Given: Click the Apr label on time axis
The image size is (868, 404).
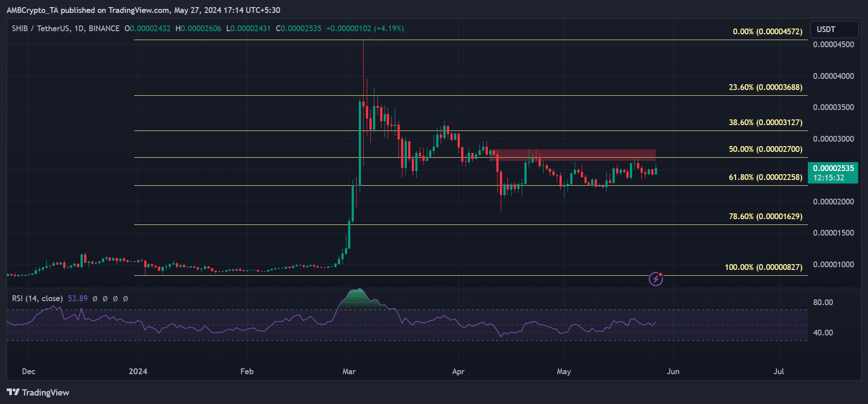Looking at the screenshot, I should [x=458, y=371].
